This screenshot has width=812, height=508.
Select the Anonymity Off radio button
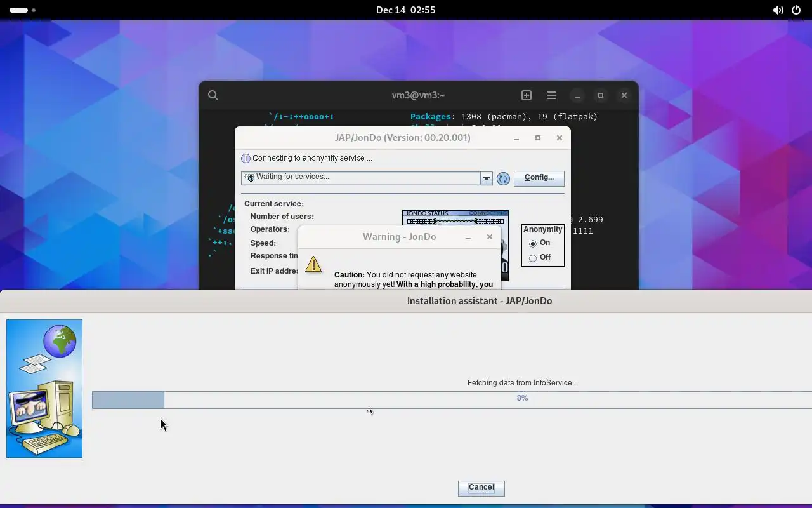pos(533,258)
